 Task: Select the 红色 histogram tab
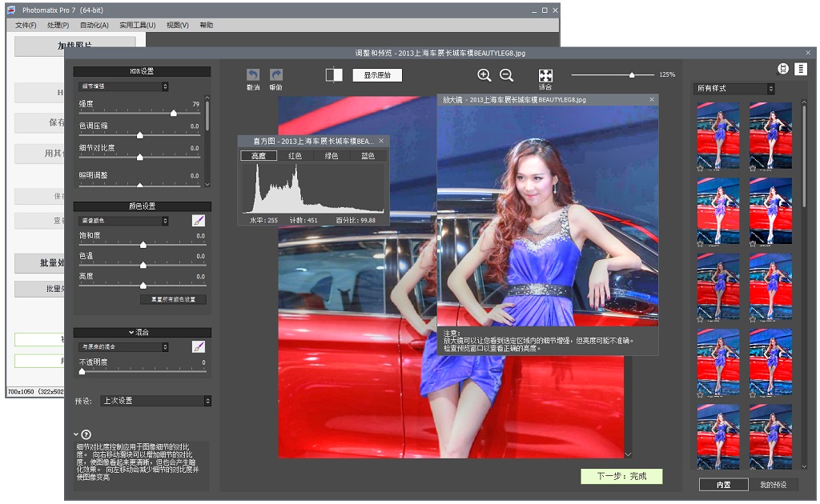295,156
